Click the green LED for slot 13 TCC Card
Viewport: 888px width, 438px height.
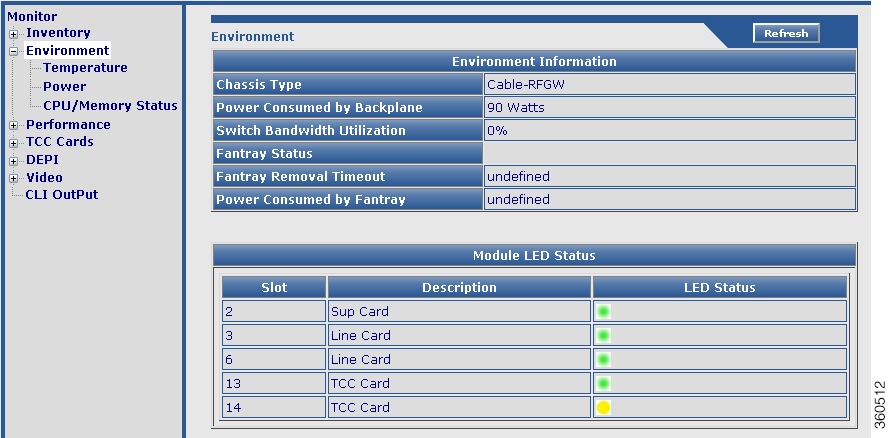tap(604, 384)
